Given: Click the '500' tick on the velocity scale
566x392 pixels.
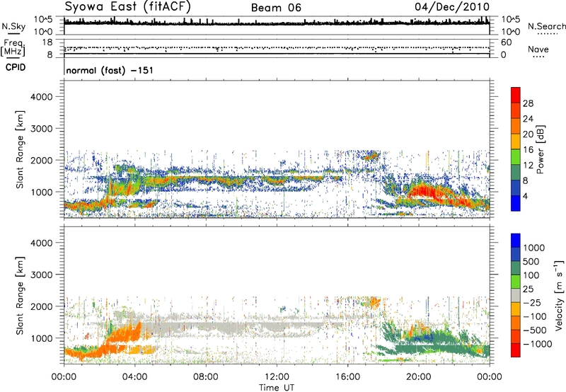Looking at the screenshot, I should [531, 261].
